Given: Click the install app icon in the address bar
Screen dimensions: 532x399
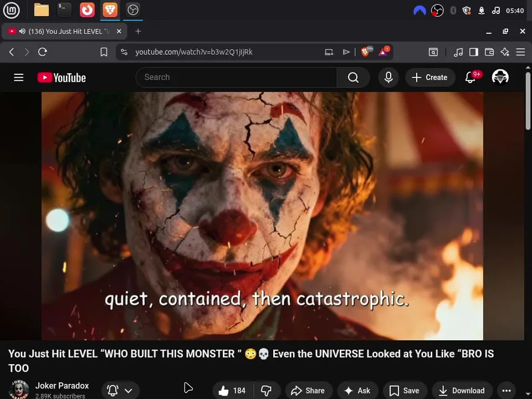Looking at the screenshot, I should (329, 52).
